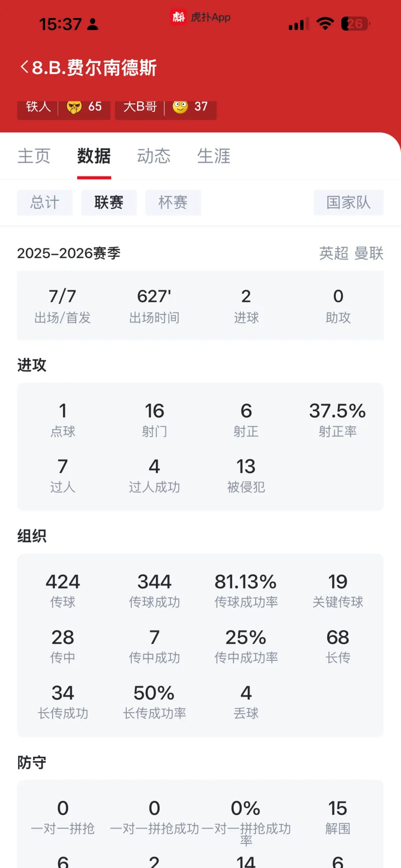Tap the person icon next to time
Image resolution: width=401 pixels, height=868 pixels.
pyautogui.click(x=93, y=24)
